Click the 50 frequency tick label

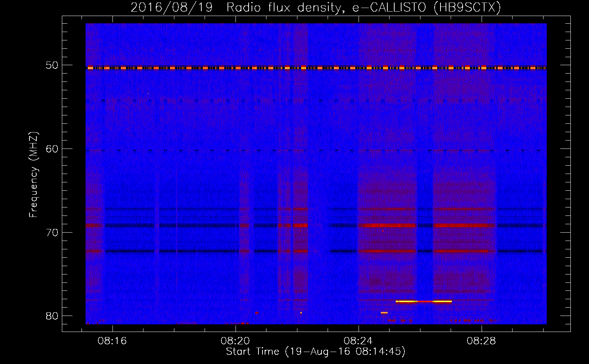pos(52,66)
